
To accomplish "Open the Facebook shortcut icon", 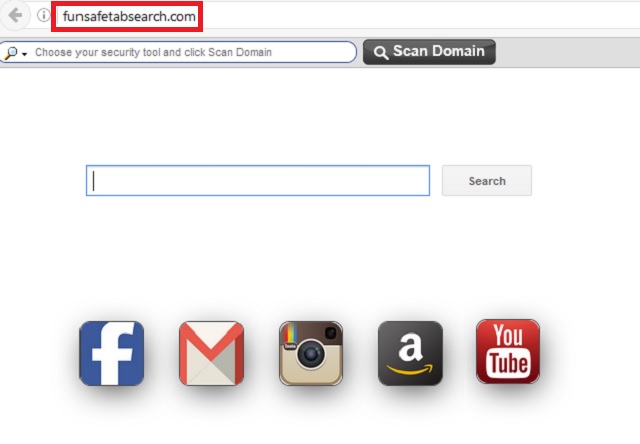I will (111, 353).
